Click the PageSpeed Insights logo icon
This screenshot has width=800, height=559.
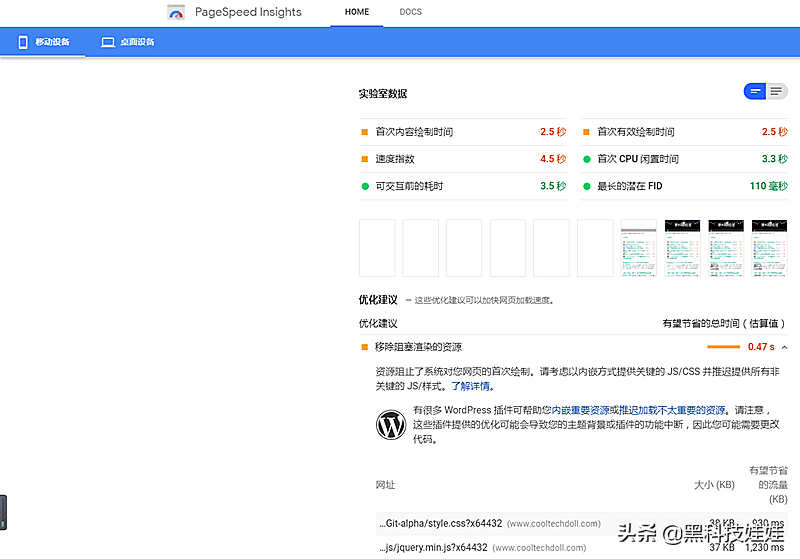(x=176, y=12)
